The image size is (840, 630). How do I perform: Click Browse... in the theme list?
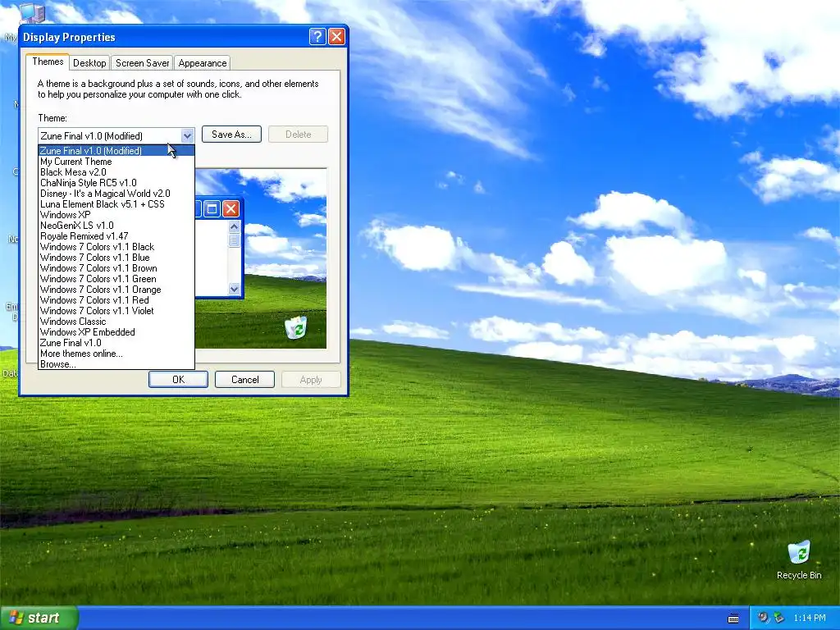coord(116,364)
